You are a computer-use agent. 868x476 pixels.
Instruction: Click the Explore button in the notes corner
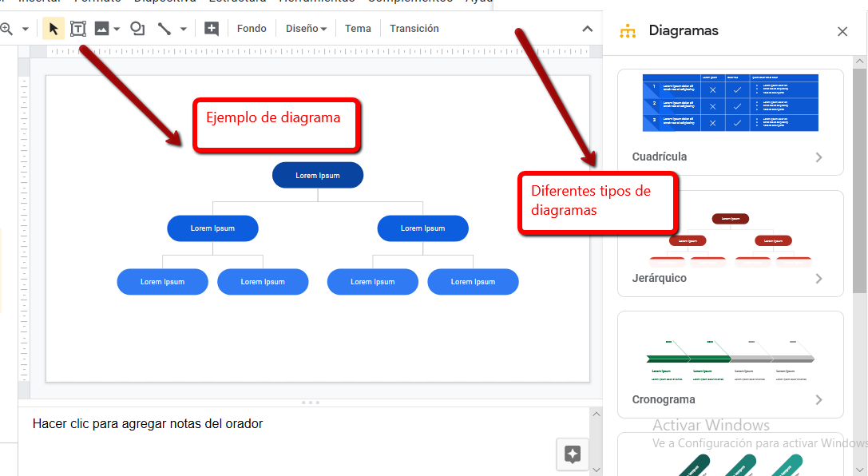[x=572, y=454]
